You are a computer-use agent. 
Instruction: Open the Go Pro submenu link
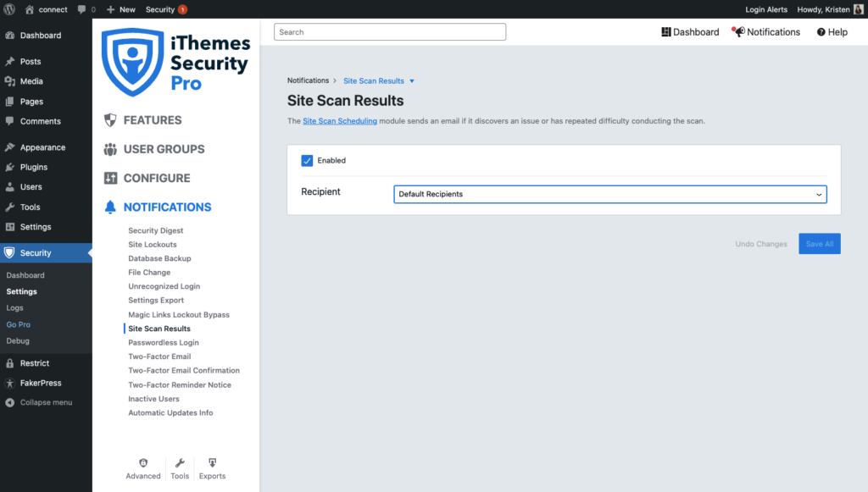coord(19,324)
